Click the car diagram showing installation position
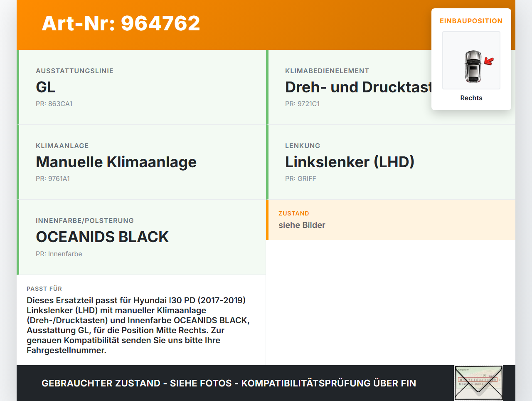This screenshot has width=532, height=401. tap(471, 60)
